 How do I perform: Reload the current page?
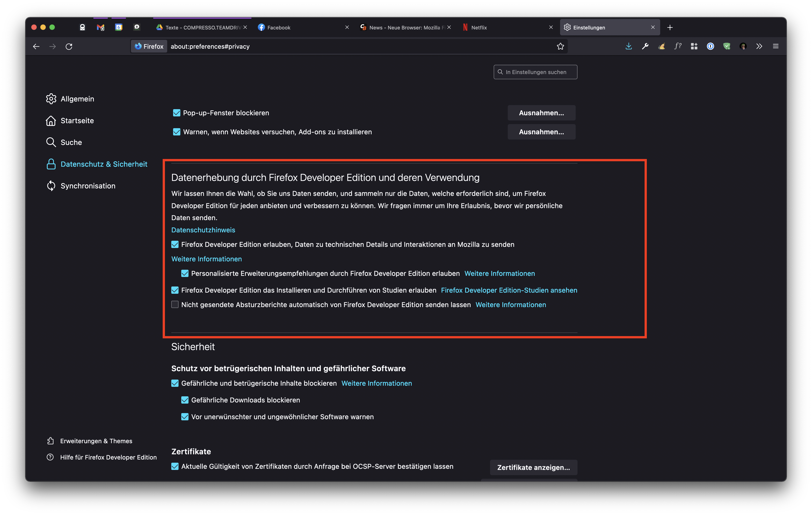point(69,46)
